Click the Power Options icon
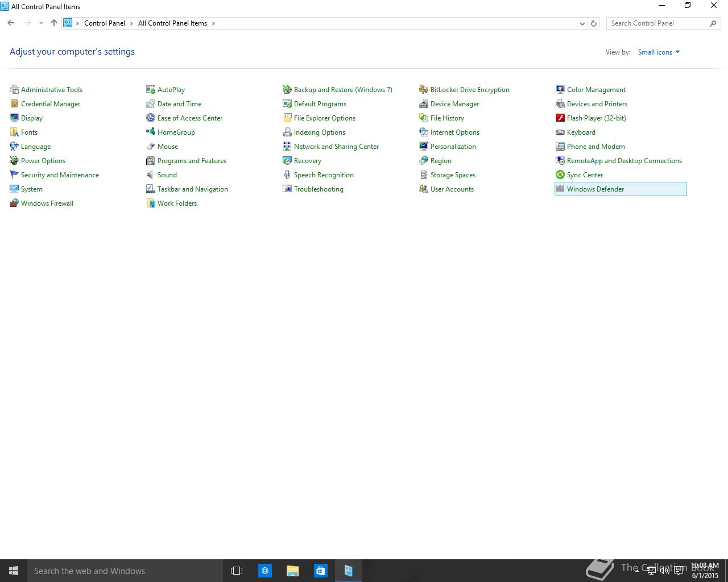728x582 pixels. tap(14, 160)
